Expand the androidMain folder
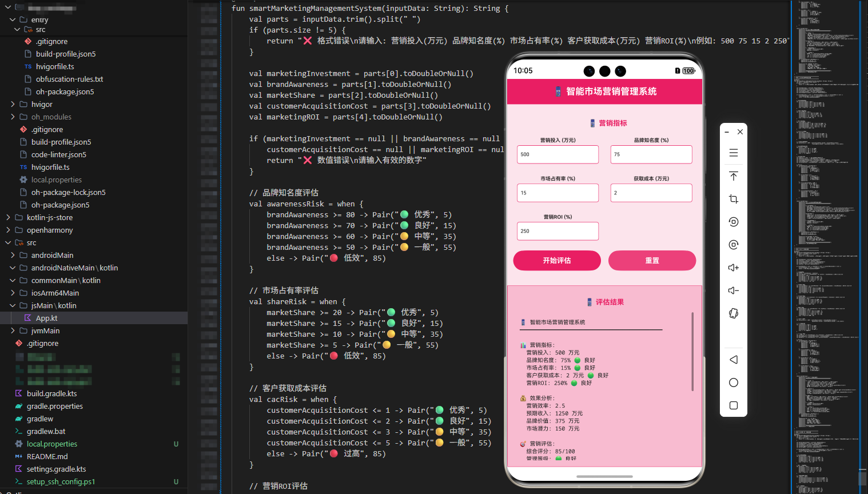 pos(13,255)
